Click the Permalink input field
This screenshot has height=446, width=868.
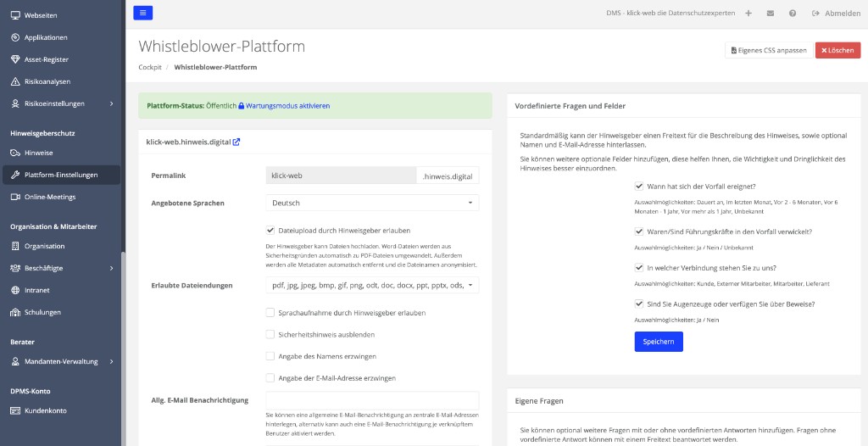point(341,176)
